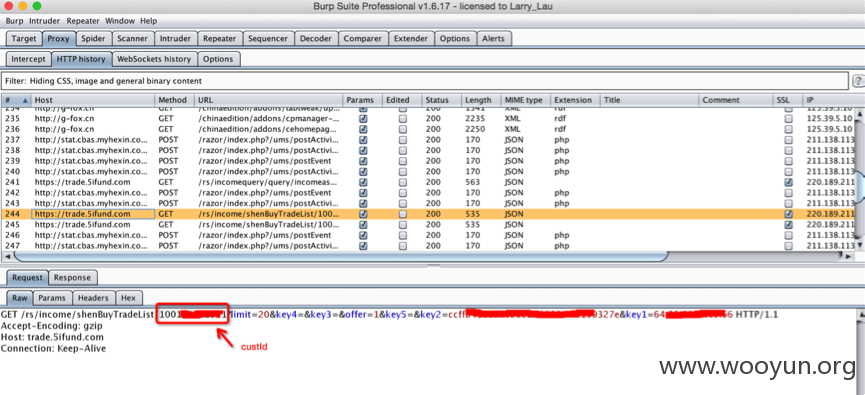865x395 pixels.
Task: Switch to the Alerts tab
Action: click(x=493, y=39)
